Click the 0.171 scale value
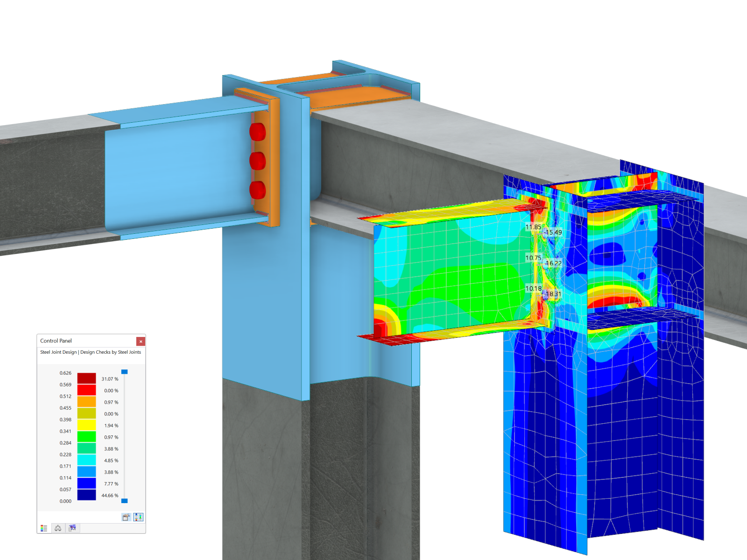Screen dimensions: 747x560 coord(65,466)
